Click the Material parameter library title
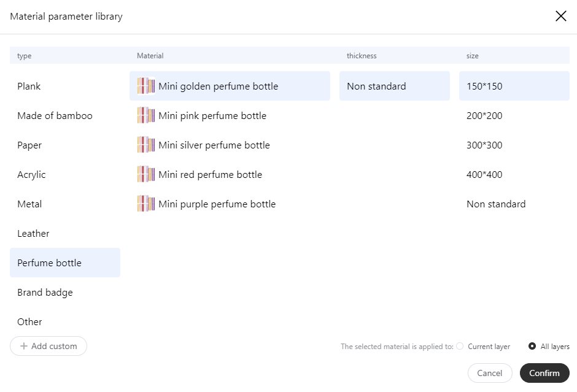577x392 pixels. 66,17
